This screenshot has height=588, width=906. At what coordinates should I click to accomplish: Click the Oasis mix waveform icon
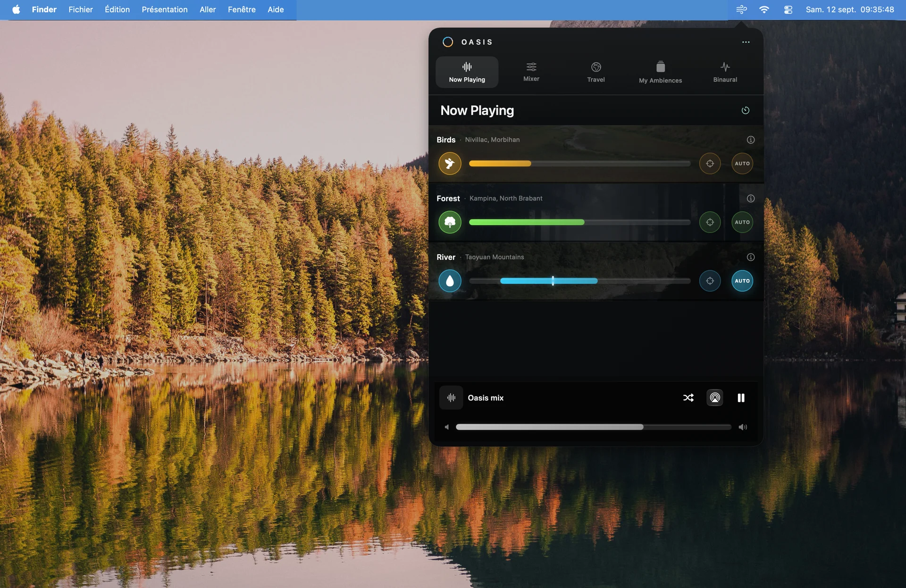click(x=451, y=398)
